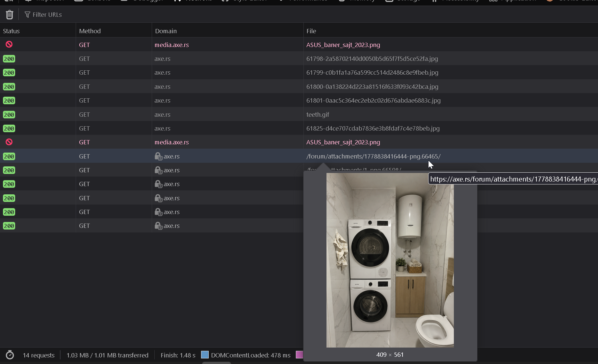The width and height of the screenshot is (598, 364).
Task: Clear the network log with the trash icon
Action: point(10,14)
